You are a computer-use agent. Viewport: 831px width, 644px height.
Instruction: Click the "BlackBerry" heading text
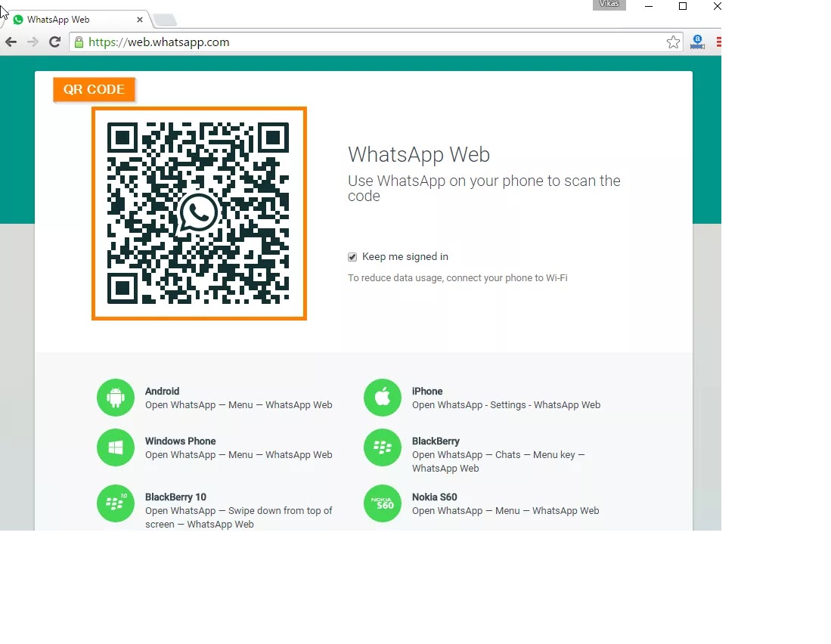[x=436, y=441]
